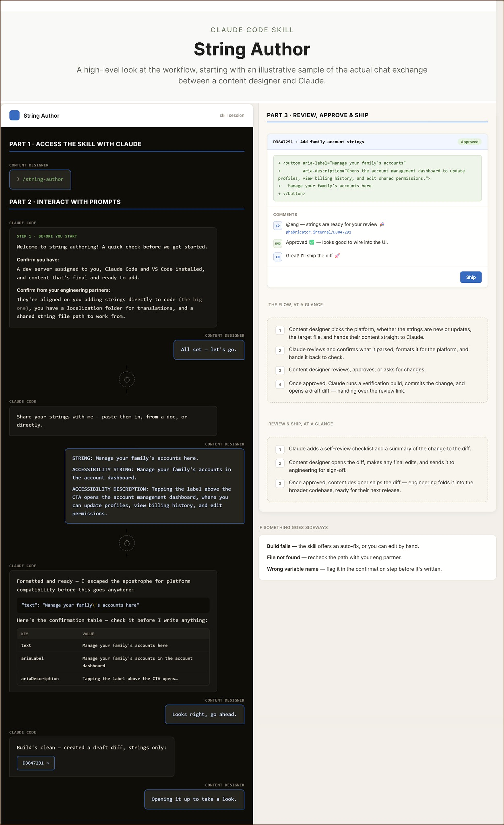The width and height of the screenshot is (504, 825).
Task: Click the 'Wrong variable name' troubleshooting line
Action: [x=354, y=569]
